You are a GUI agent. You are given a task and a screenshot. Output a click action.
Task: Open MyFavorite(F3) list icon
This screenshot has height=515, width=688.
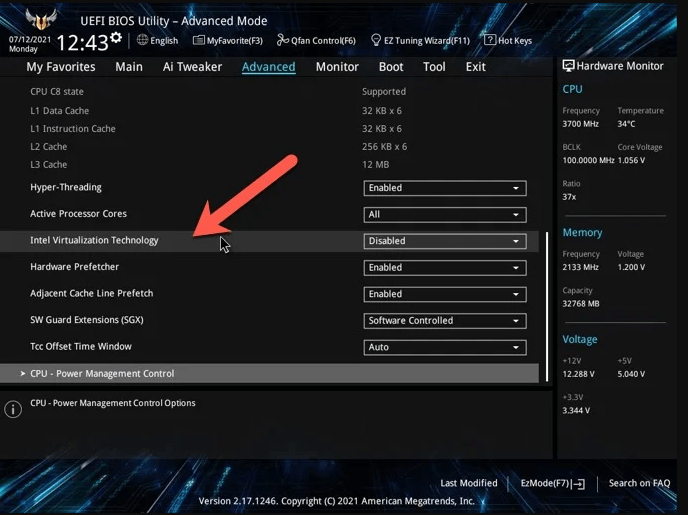click(x=199, y=40)
